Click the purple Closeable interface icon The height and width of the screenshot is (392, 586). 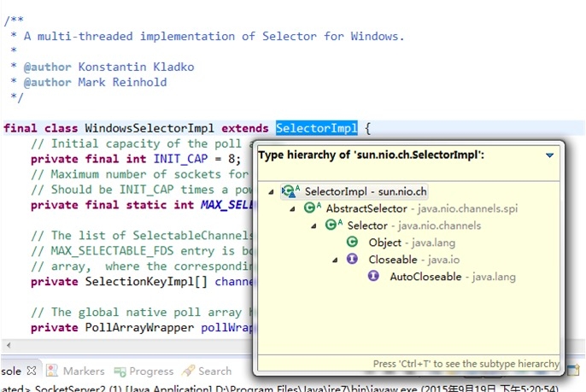pos(352,260)
